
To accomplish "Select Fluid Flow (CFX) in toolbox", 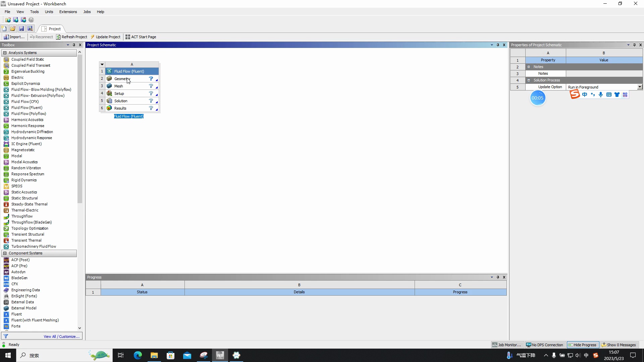I will [x=25, y=102].
